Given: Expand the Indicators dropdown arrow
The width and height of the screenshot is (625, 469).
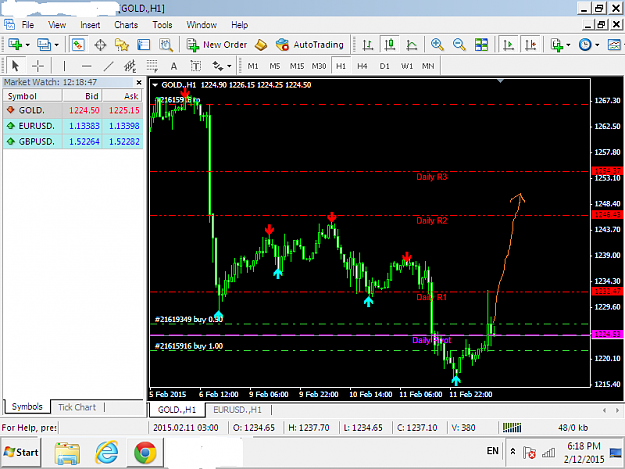Looking at the screenshot, I should (568, 45).
